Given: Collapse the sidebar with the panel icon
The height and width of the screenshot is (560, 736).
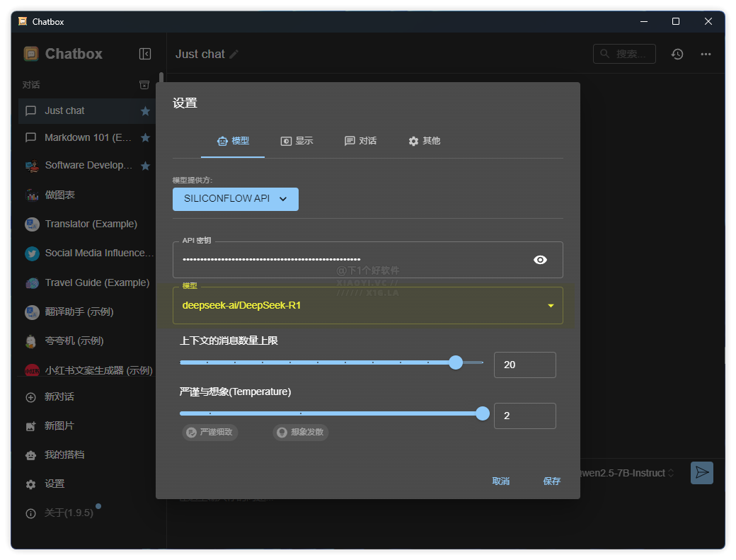Looking at the screenshot, I should click(145, 54).
